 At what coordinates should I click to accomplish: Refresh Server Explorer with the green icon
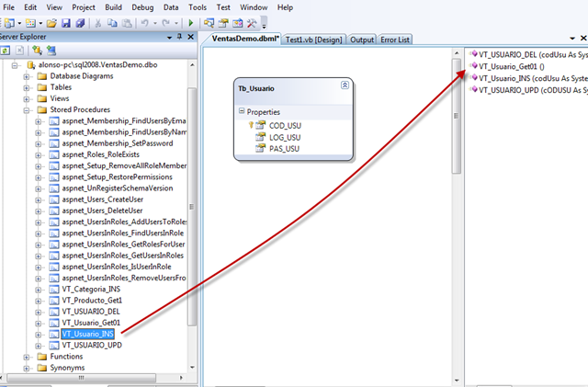6,51
